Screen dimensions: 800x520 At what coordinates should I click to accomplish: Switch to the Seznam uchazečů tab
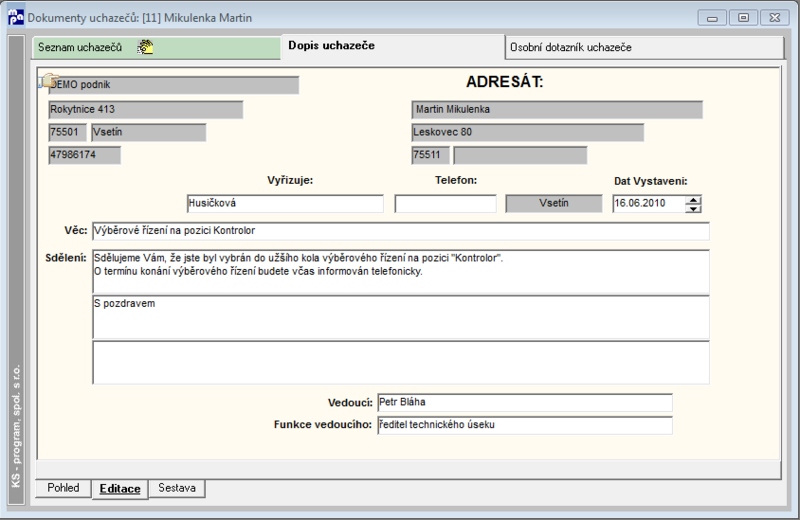(x=156, y=47)
